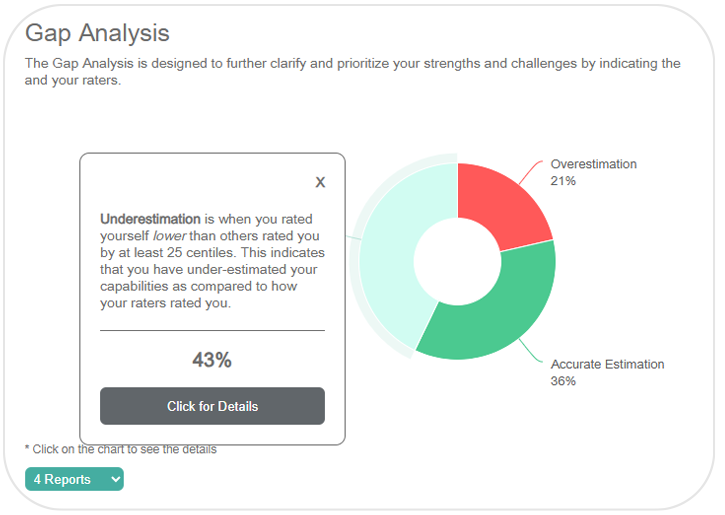Click the 21% value under Overestimation

tap(563, 181)
